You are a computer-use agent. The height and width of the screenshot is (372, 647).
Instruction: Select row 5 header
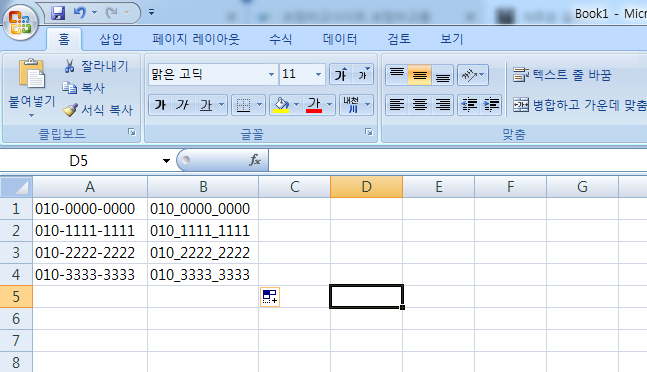point(16,296)
